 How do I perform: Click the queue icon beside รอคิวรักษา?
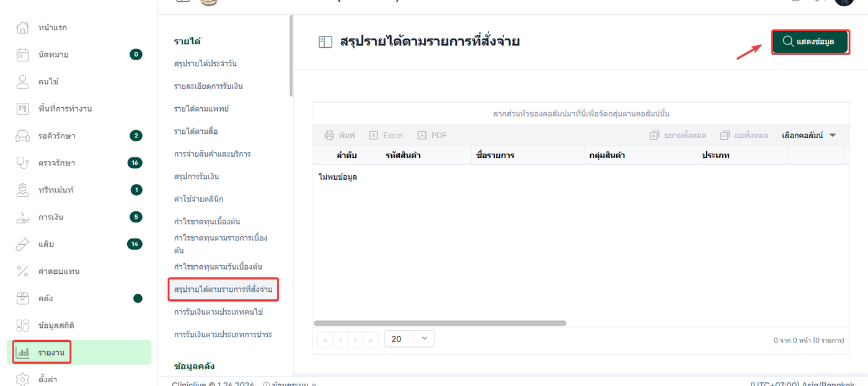coord(22,136)
